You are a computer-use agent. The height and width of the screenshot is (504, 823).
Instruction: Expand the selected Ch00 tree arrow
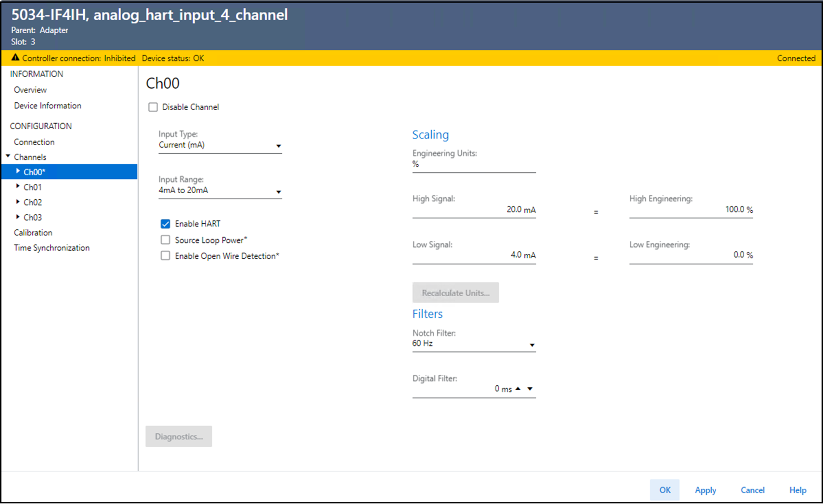point(17,172)
